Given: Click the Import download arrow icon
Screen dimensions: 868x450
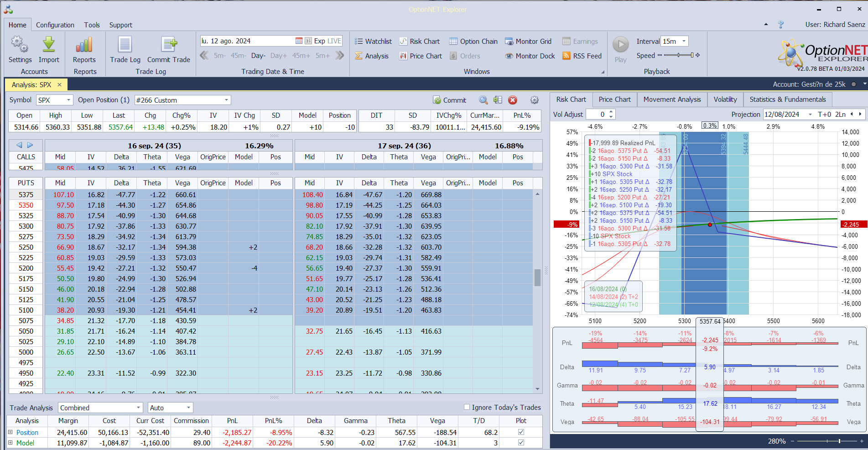Looking at the screenshot, I should pos(49,45).
